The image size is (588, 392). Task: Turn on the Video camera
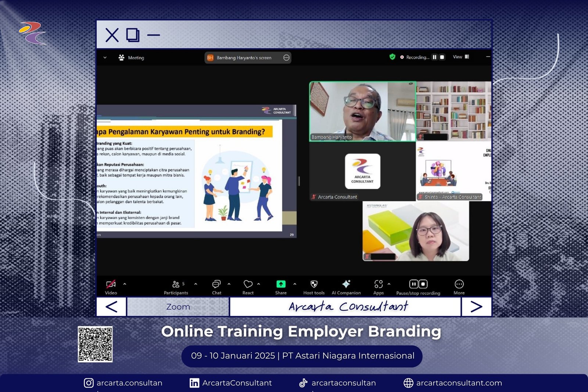[x=111, y=287]
